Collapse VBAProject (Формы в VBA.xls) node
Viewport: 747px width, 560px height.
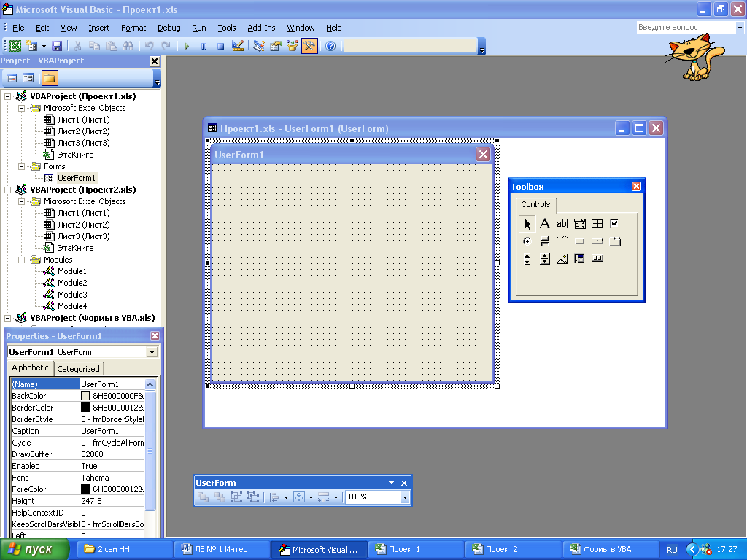point(7,318)
